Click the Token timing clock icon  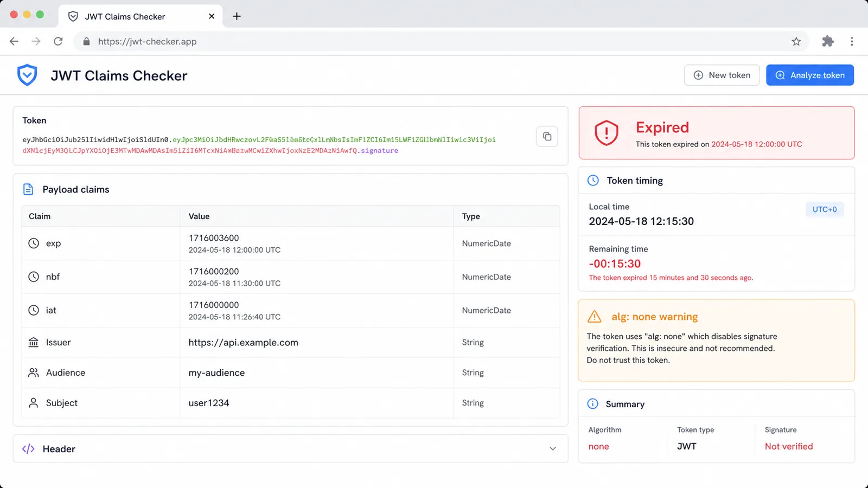point(593,181)
